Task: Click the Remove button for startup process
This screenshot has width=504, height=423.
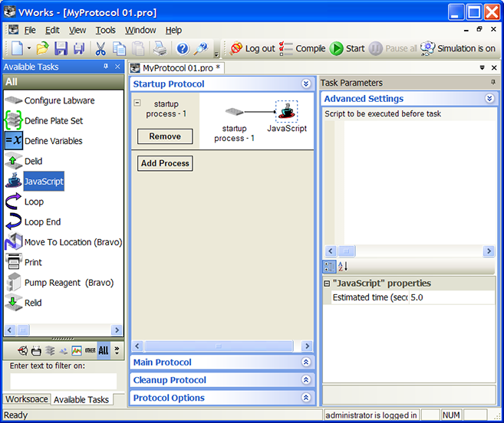Action: [x=165, y=136]
